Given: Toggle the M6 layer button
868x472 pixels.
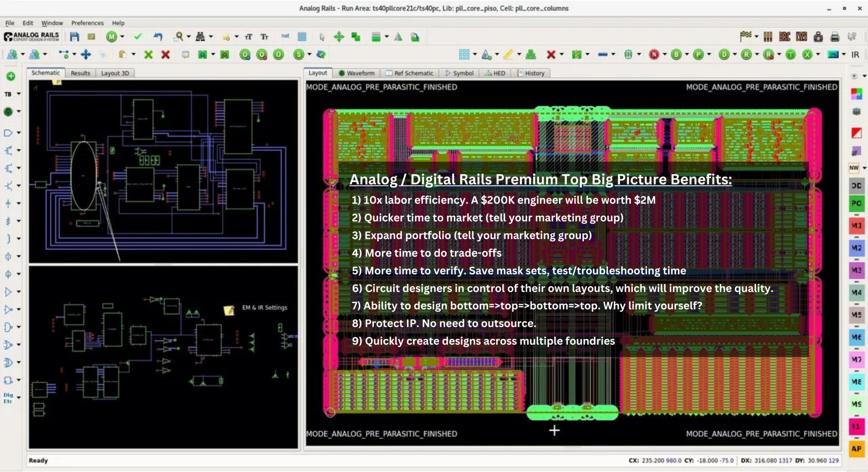Looking at the screenshot, I should coord(856,337).
